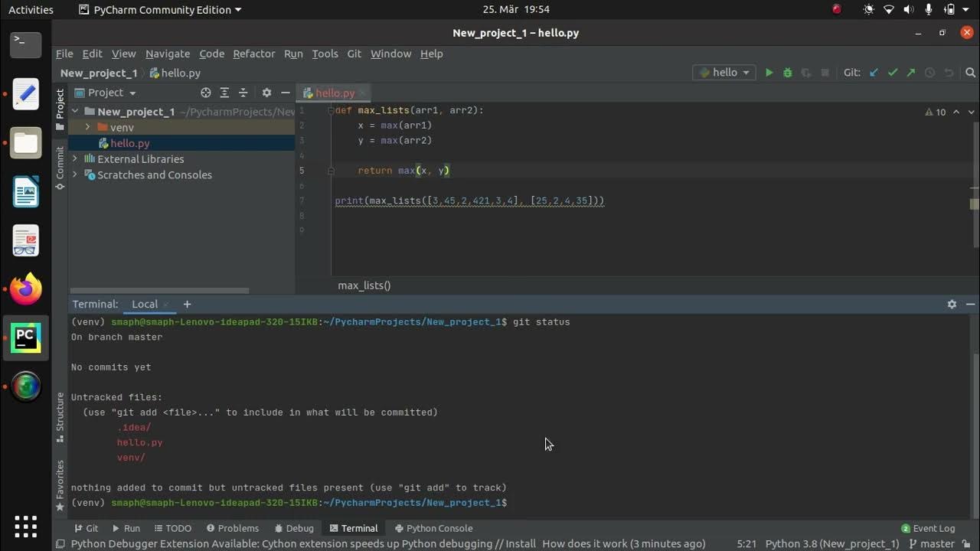980x551 pixels.
Task: Toggle the Favorites side tool window
Action: [x=60, y=486]
